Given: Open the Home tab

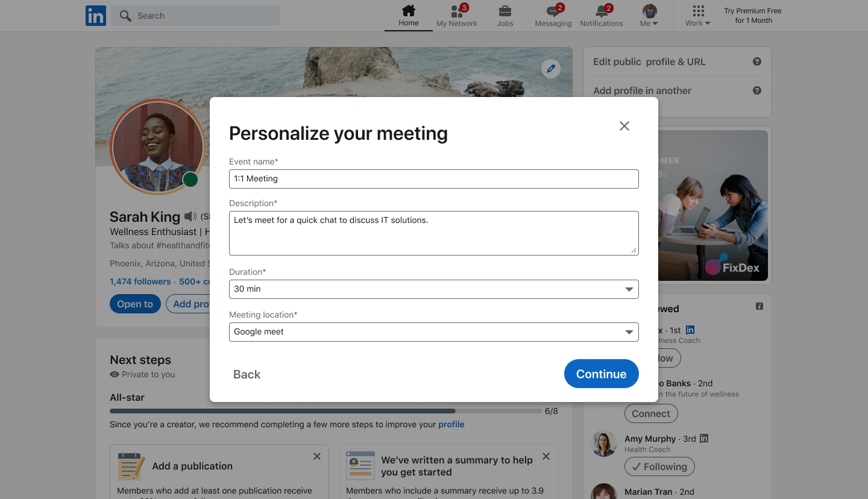Looking at the screenshot, I should coord(408,16).
